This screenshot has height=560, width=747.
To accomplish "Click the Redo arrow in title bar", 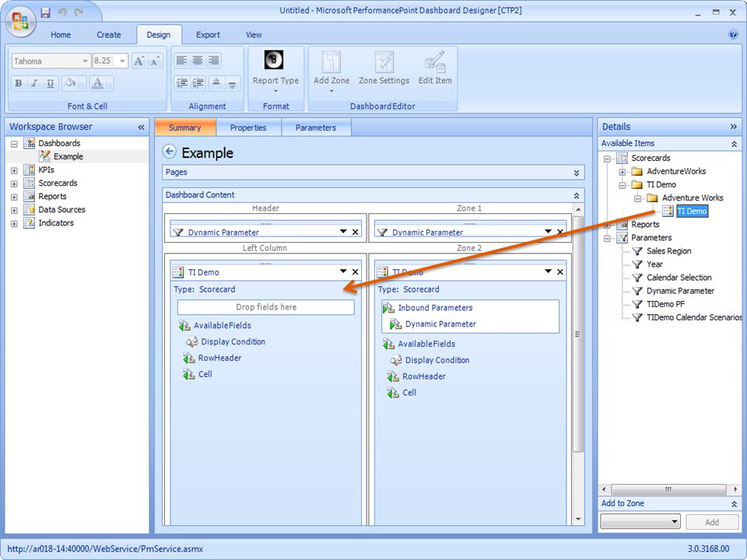I will click(x=79, y=12).
